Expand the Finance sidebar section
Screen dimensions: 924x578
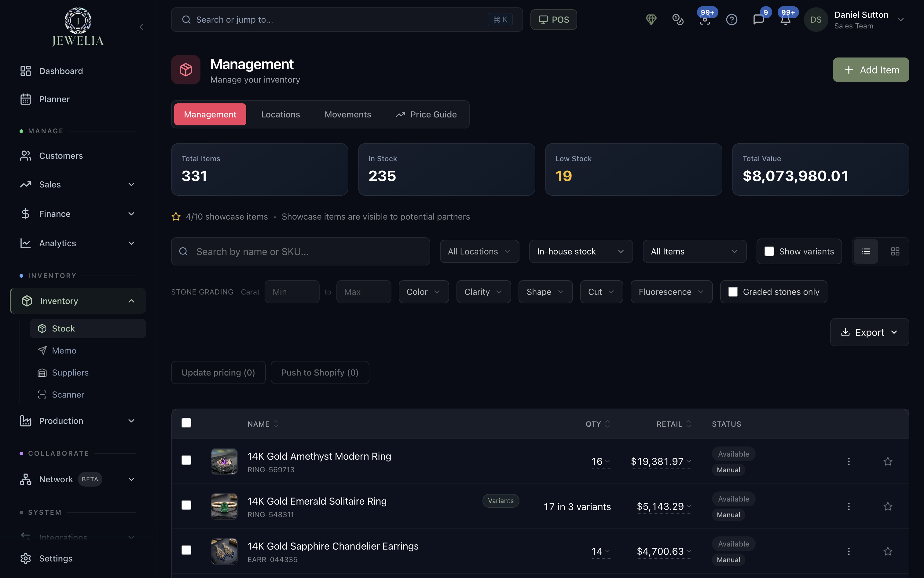coord(78,214)
